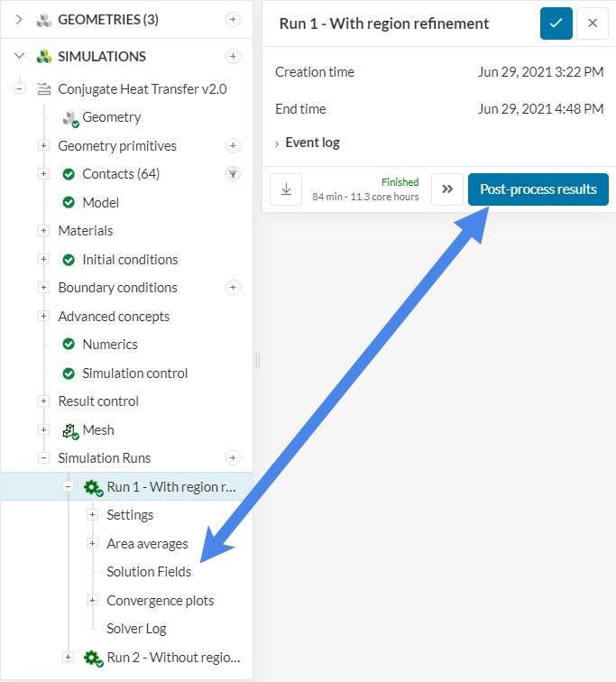The height and width of the screenshot is (682, 616).
Task: Close the Run 1 details panel
Action: (x=593, y=23)
